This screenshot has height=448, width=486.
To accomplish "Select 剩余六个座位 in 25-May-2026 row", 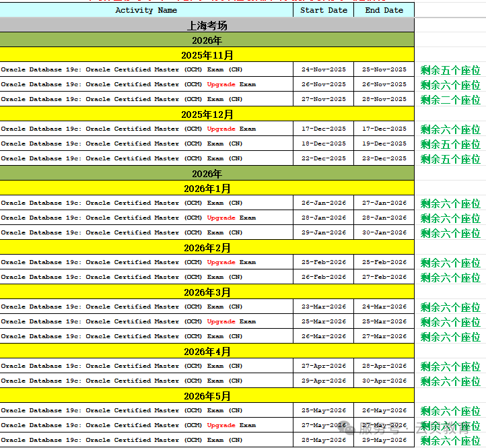I will coord(450,411).
